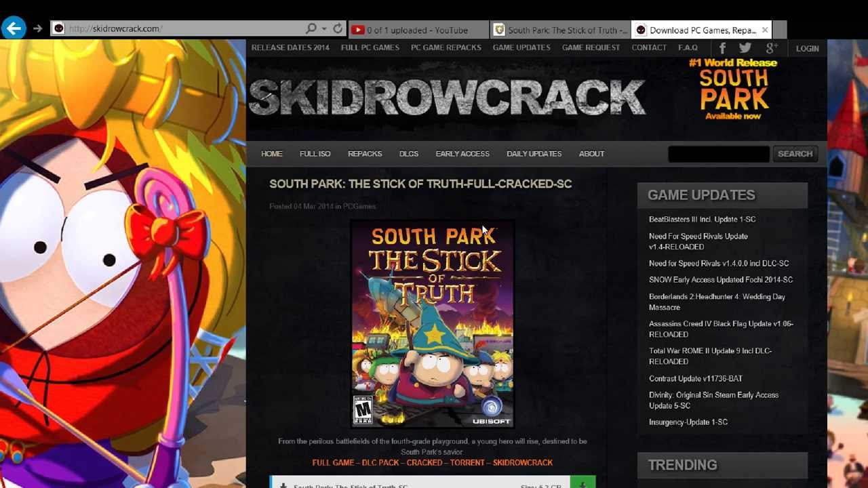Select the Repacks menu item
This screenshot has height=488, width=868.
coord(365,154)
